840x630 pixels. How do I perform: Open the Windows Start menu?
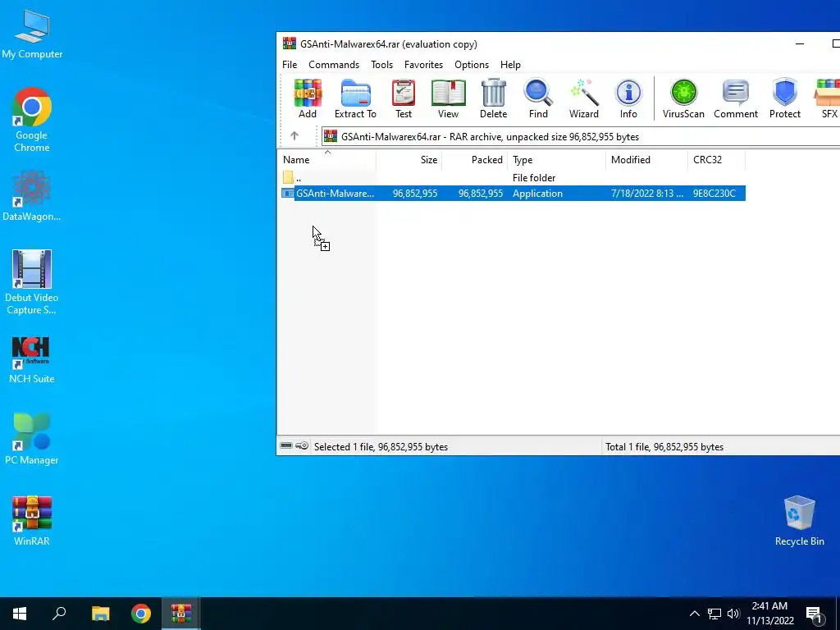20,614
